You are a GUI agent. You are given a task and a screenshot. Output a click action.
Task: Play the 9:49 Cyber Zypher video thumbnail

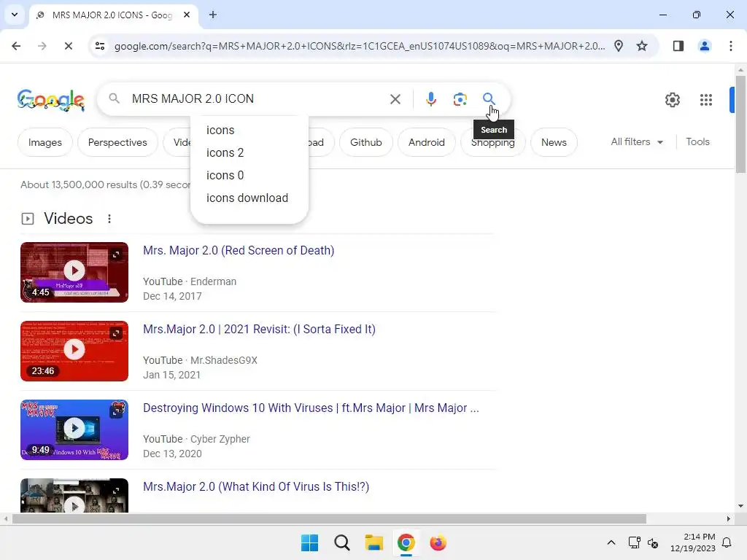74,429
